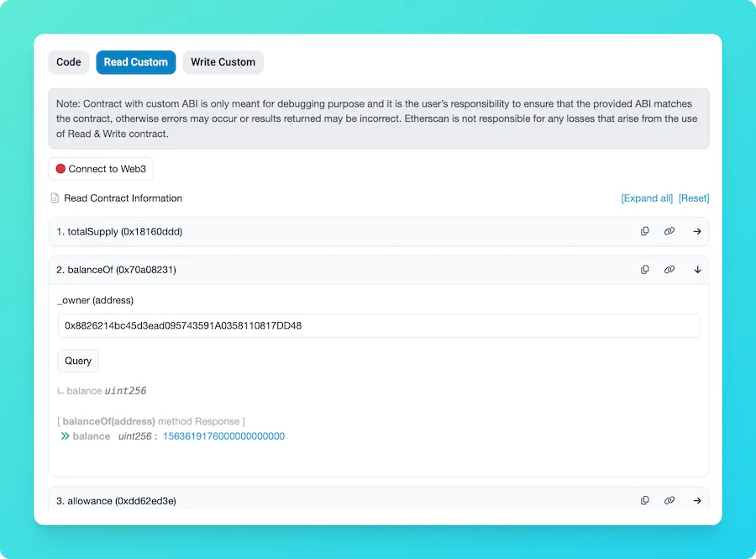Copy the balanceOf method signature

tap(644, 269)
